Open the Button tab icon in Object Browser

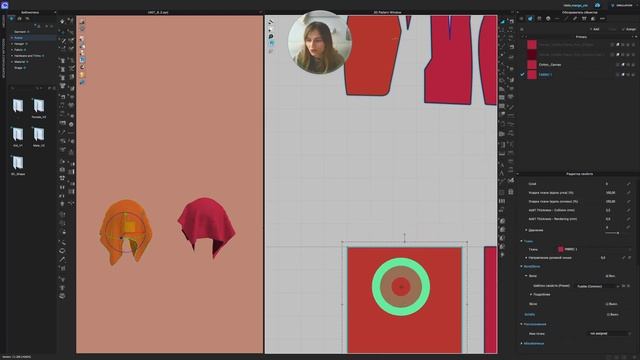pos(539,19)
